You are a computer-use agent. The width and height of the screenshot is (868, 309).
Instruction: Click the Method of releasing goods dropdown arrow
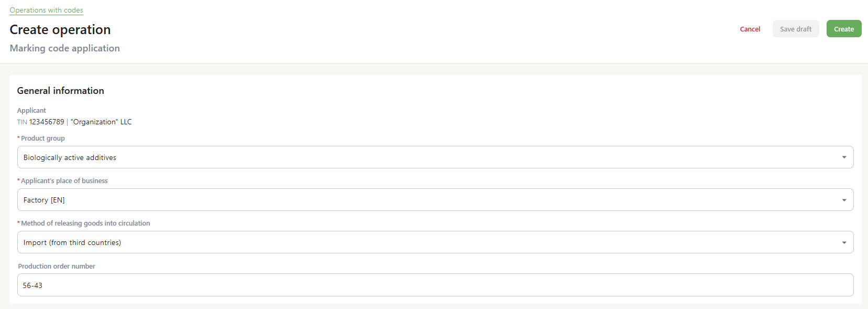point(844,242)
